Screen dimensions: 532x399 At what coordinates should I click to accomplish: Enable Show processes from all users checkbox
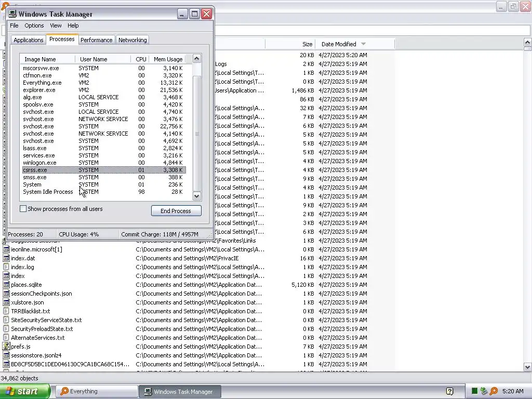pyautogui.click(x=23, y=209)
